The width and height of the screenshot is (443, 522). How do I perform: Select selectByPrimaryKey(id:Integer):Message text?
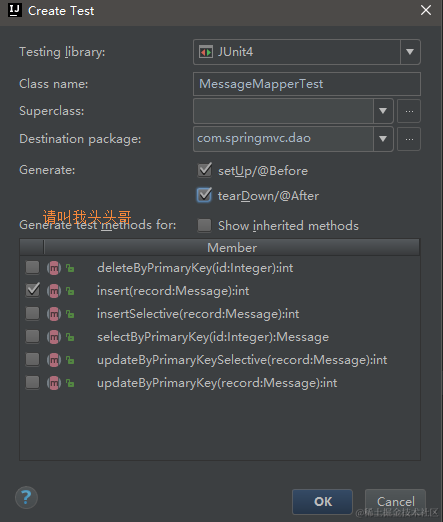click(213, 337)
